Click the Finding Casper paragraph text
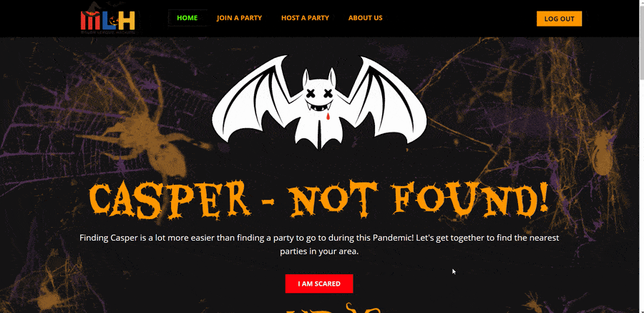Viewport: 644px width, 313px height. 319,244
